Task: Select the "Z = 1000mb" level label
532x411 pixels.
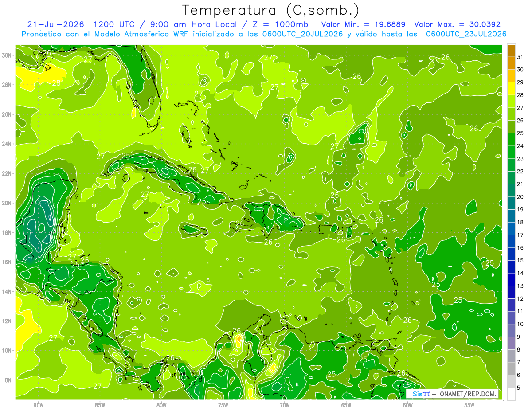Action: (281, 24)
